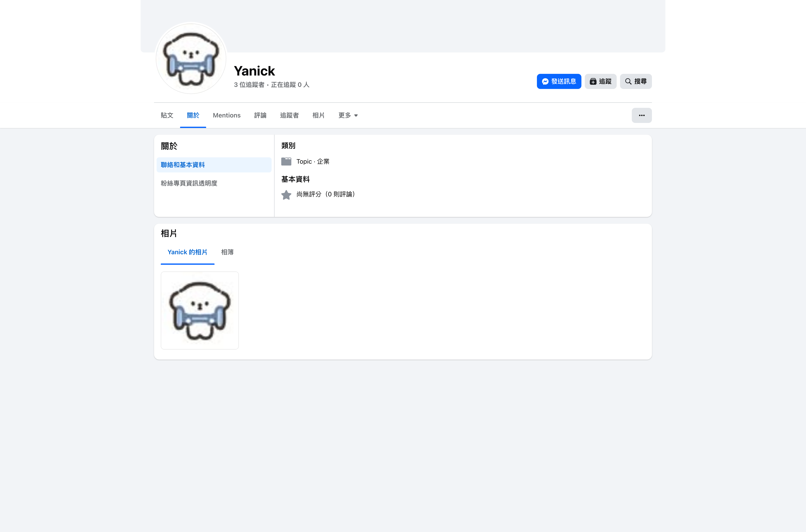Click the Messenger icon in 發送訊息 button
The width and height of the screenshot is (806, 532).
(545, 81)
